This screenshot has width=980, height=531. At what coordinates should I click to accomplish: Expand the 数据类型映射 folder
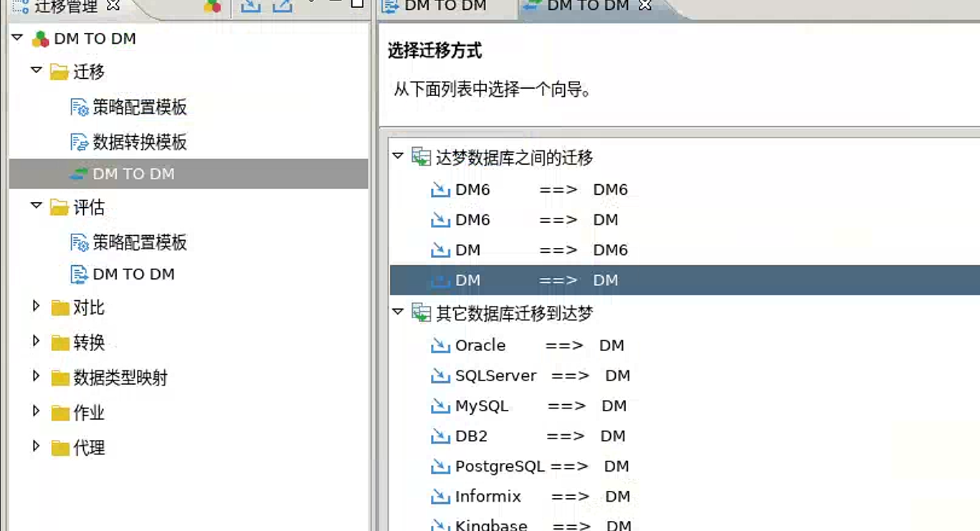click(36, 376)
